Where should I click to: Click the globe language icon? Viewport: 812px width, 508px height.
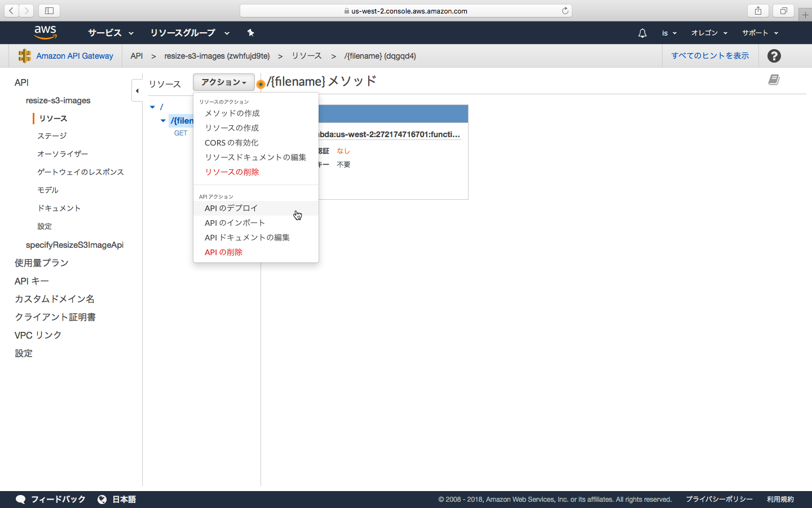tap(102, 499)
